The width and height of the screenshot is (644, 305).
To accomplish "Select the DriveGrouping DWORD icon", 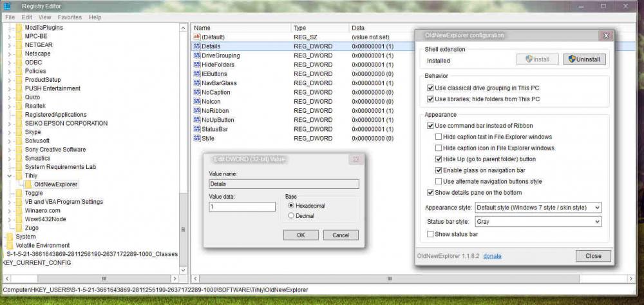I will tap(196, 55).
